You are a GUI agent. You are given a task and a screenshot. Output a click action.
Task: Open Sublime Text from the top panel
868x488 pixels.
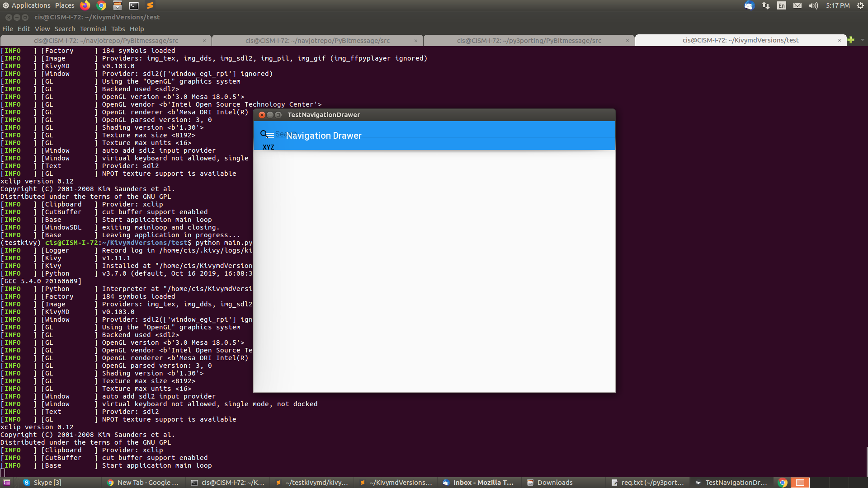pos(150,5)
